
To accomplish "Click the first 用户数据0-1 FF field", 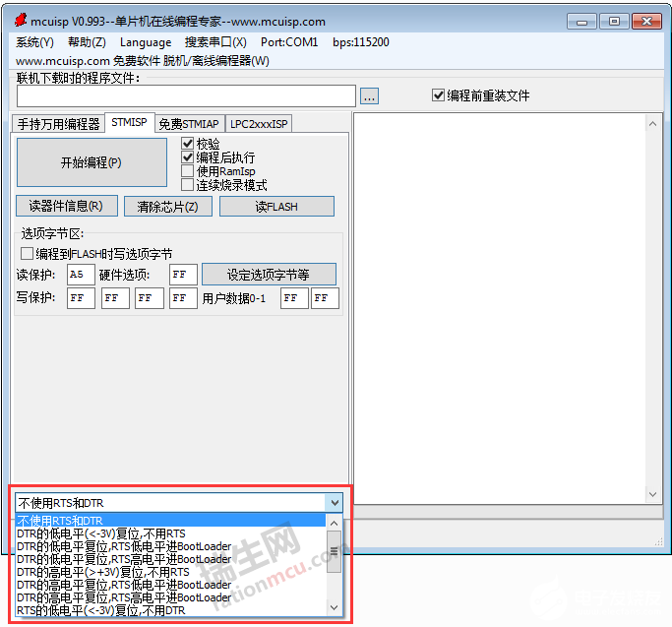I will pyautogui.click(x=294, y=298).
